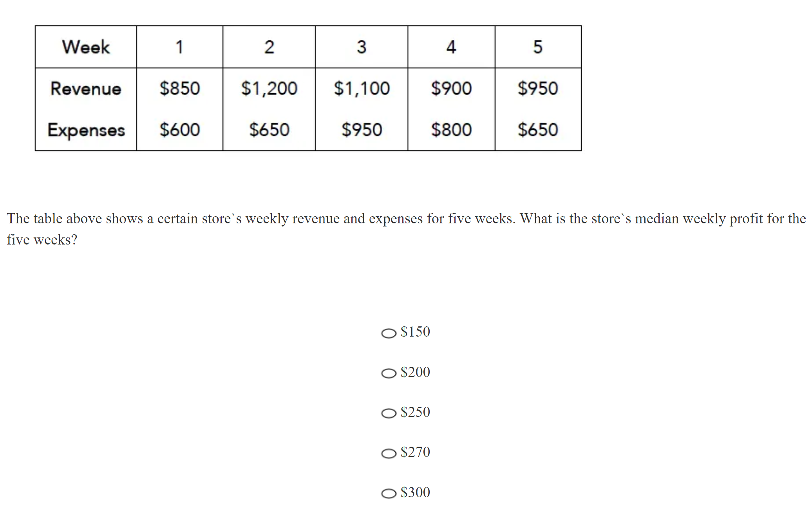Click the $600 expenses cell
Screen dimensions: 812x527
click(179, 130)
